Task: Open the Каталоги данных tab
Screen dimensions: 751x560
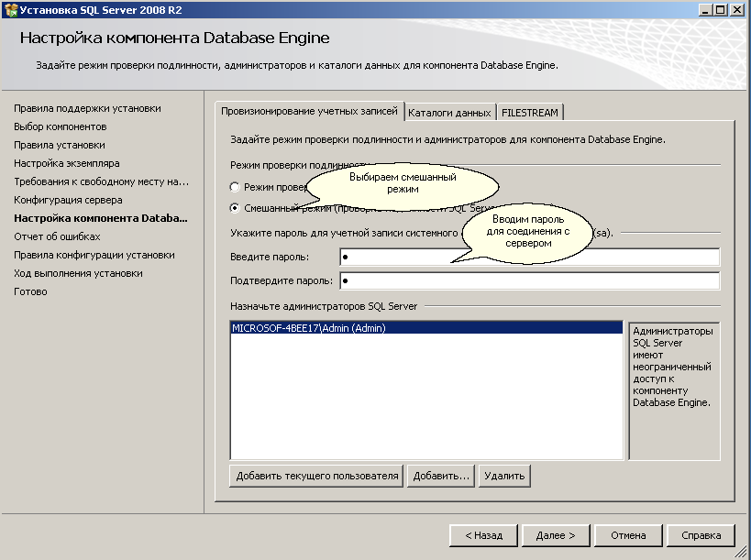Action: pyautogui.click(x=449, y=111)
